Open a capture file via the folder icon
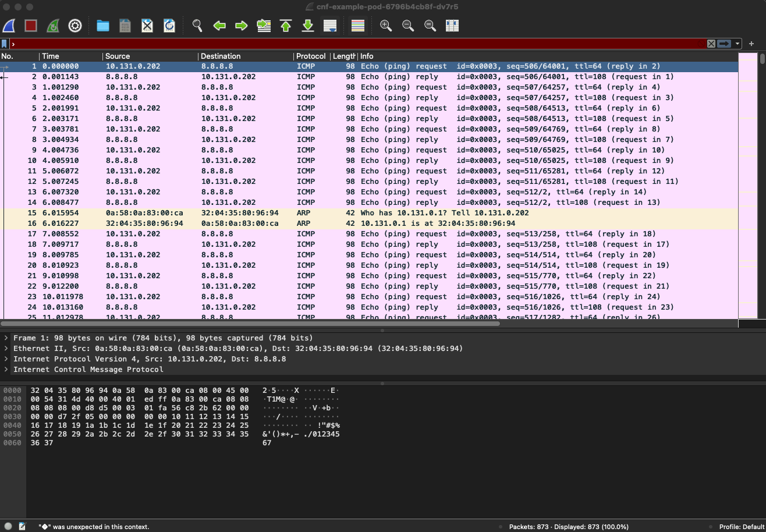Viewport: 766px width, 532px height. [x=103, y=26]
